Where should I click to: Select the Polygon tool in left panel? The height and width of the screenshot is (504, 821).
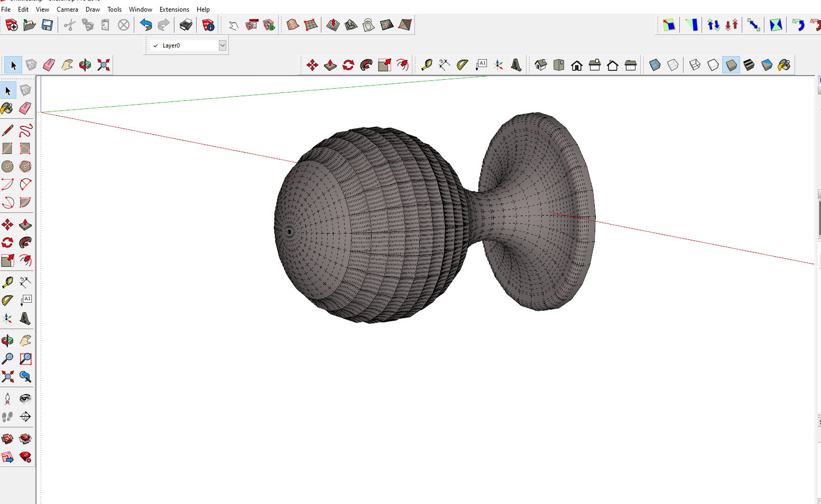pyautogui.click(x=25, y=166)
